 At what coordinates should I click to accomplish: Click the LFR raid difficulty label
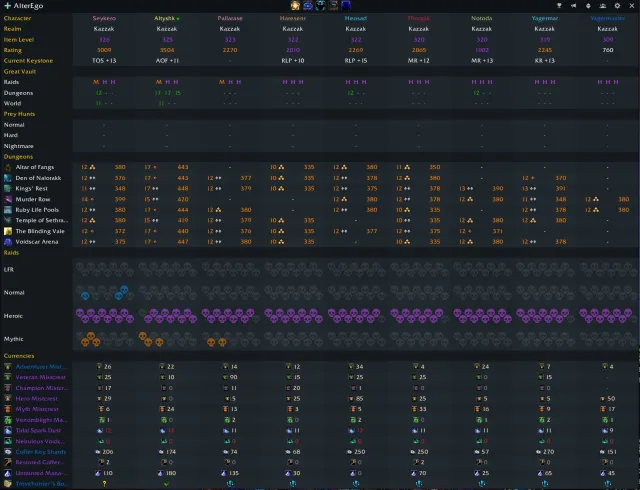coord(9,270)
